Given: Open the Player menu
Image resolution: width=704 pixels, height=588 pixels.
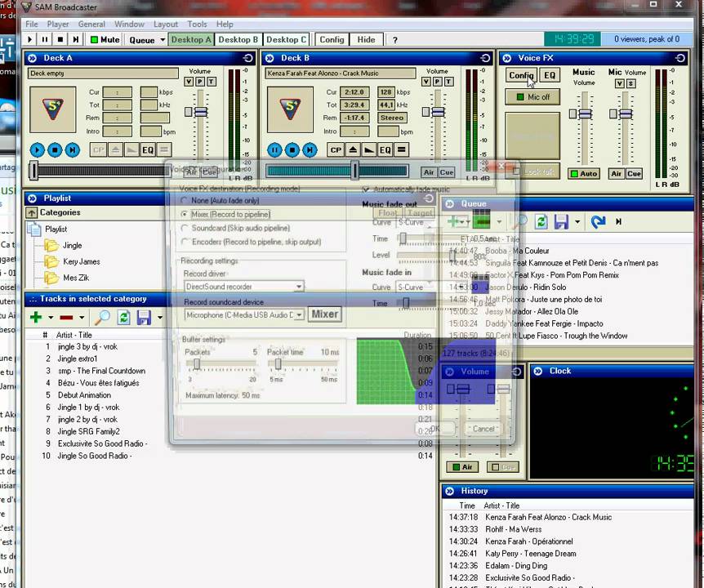Looking at the screenshot, I should tap(58, 24).
